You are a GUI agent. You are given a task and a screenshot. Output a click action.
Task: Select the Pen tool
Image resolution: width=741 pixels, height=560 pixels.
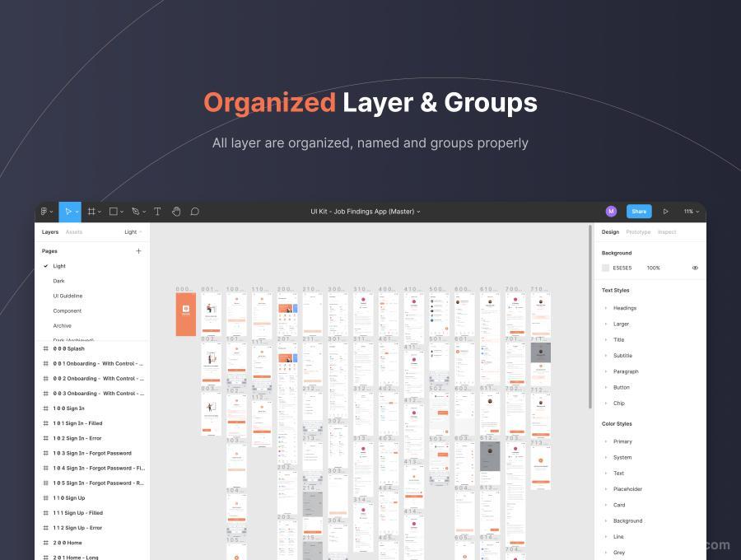pos(136,212)
